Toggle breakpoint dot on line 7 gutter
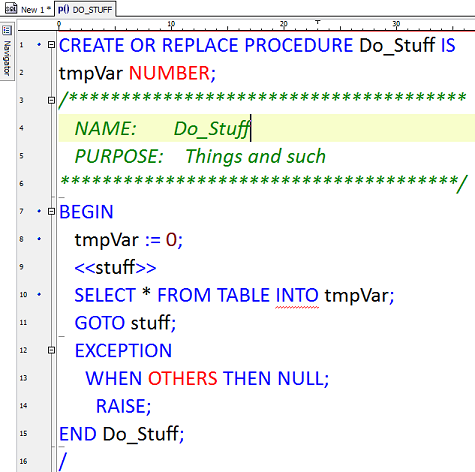The width and height of the screenshot is (475, 472). pos(39,211)
